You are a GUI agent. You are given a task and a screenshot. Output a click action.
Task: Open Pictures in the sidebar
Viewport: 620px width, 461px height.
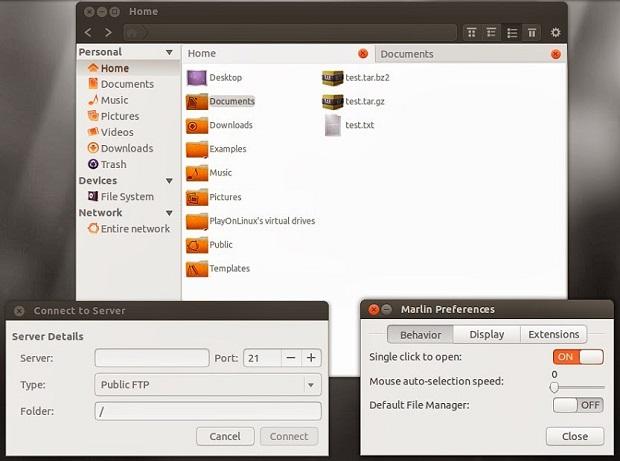click(113, 116)
